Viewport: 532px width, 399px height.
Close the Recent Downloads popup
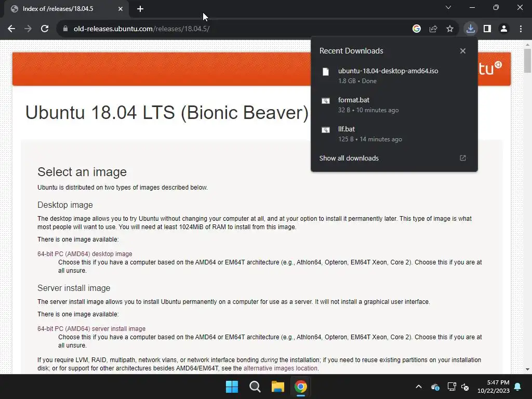pos(463,51)
